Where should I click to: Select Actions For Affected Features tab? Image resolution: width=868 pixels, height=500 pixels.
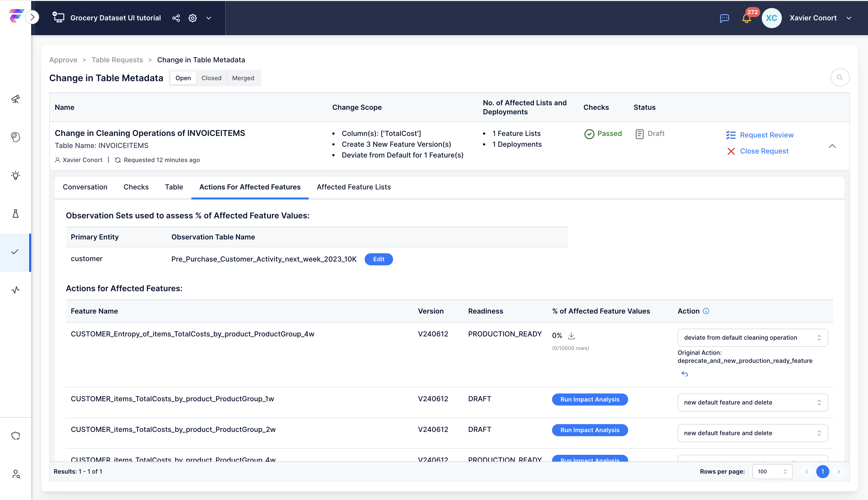click(x=250, y=187)
